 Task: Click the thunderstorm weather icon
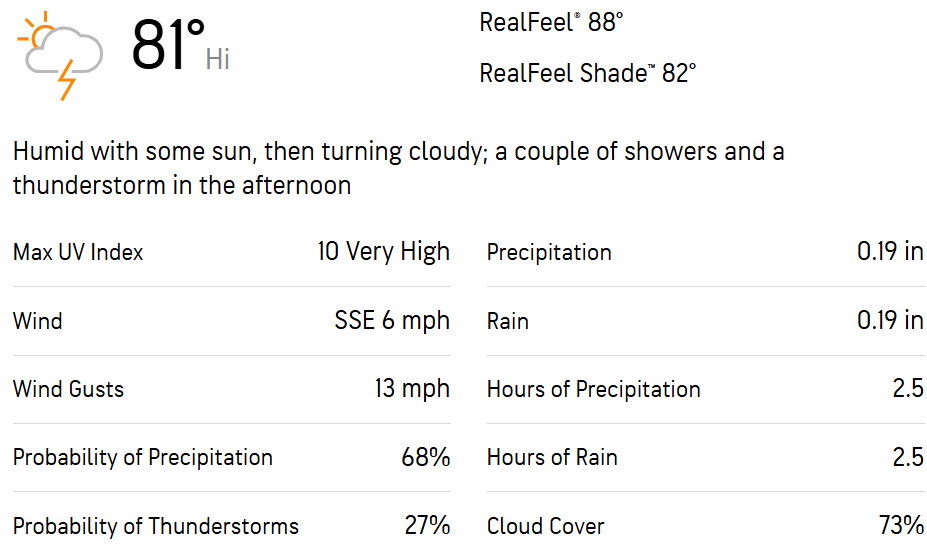coord(60,56)
